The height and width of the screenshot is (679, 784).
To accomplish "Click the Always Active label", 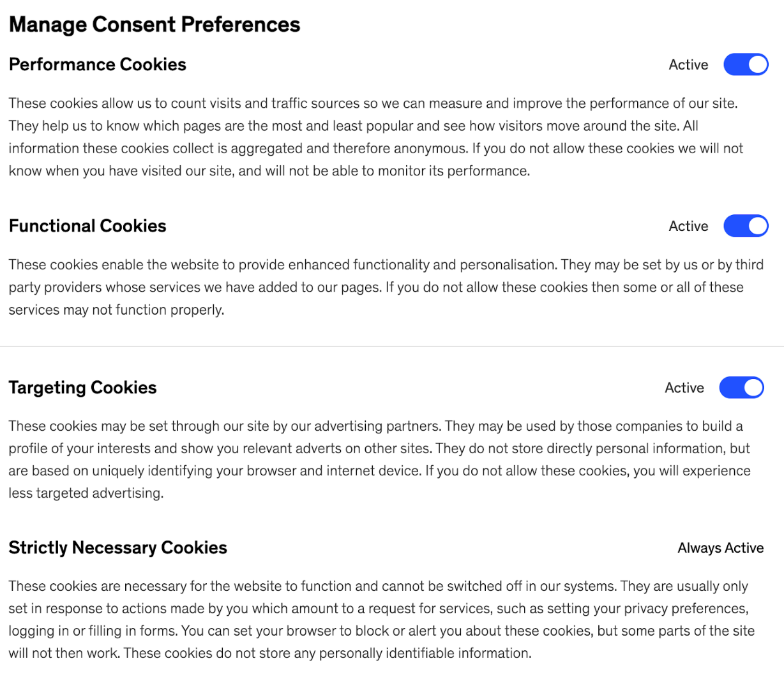I will (721, 548).
